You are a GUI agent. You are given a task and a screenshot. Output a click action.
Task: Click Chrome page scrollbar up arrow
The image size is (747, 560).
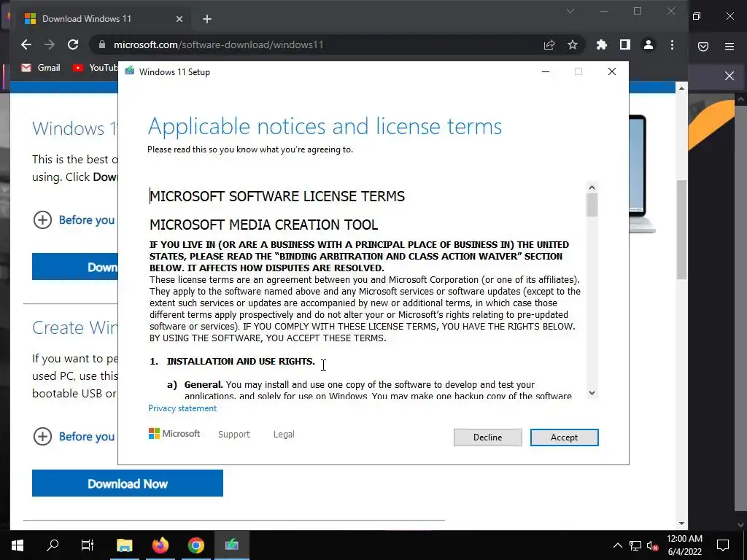point(682,88)
